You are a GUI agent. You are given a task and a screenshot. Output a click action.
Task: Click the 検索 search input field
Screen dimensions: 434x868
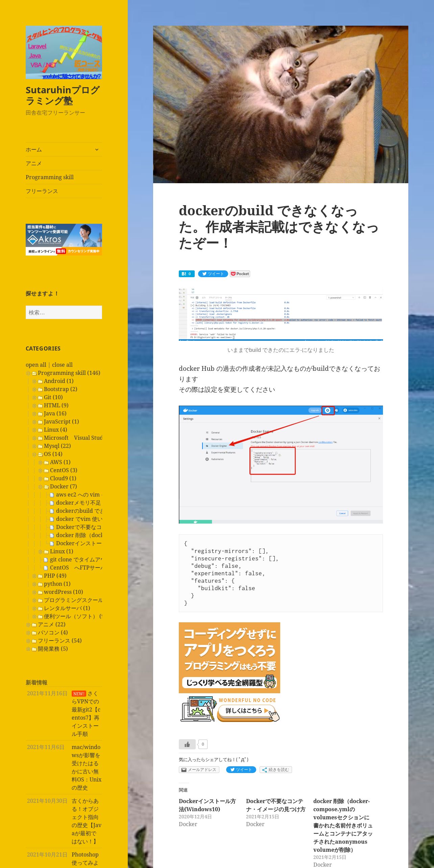(64, 312)
